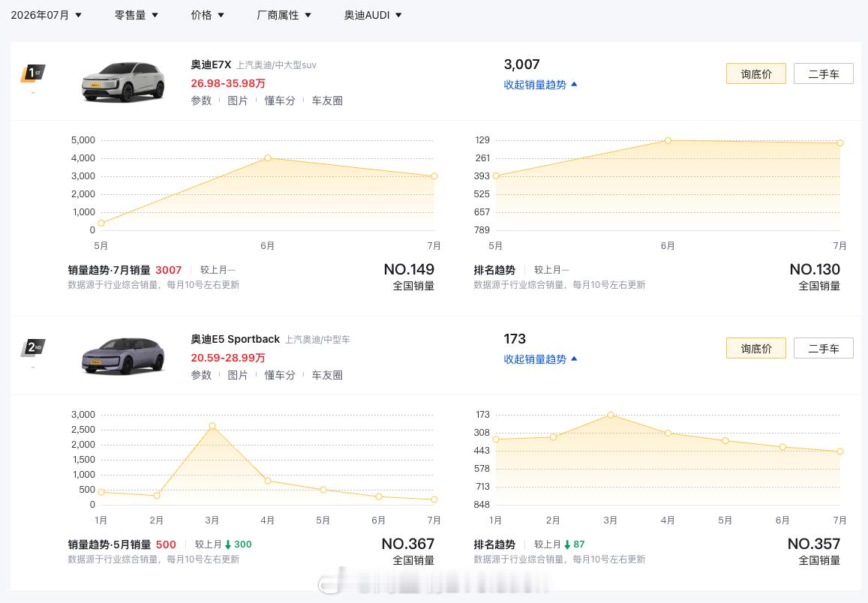Screen dimensions: 868x603
Task: Open 车友圈 link under 奥迪E7X
Action: point(326,100)
